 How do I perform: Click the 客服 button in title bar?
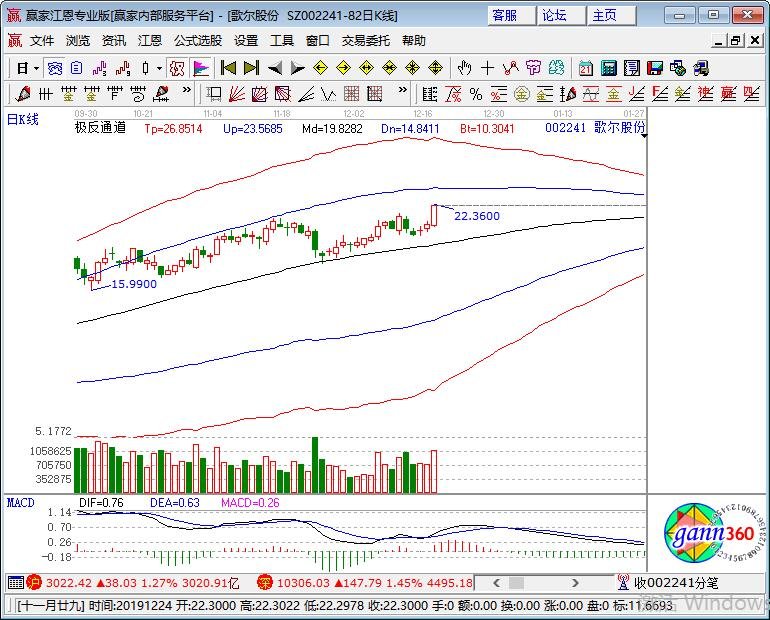512,16
